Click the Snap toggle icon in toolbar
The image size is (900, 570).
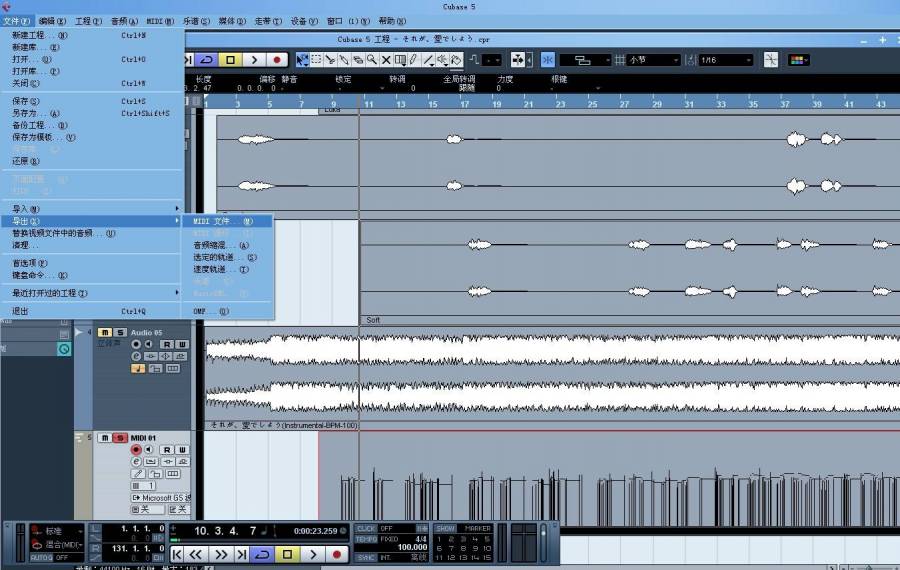click(x=548, y=60)
